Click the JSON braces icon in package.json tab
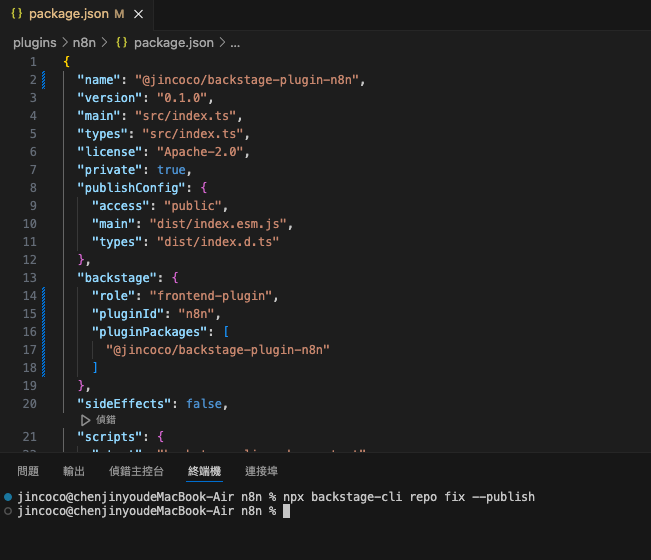This screenshot has height=560, width=651. point(17,14)
